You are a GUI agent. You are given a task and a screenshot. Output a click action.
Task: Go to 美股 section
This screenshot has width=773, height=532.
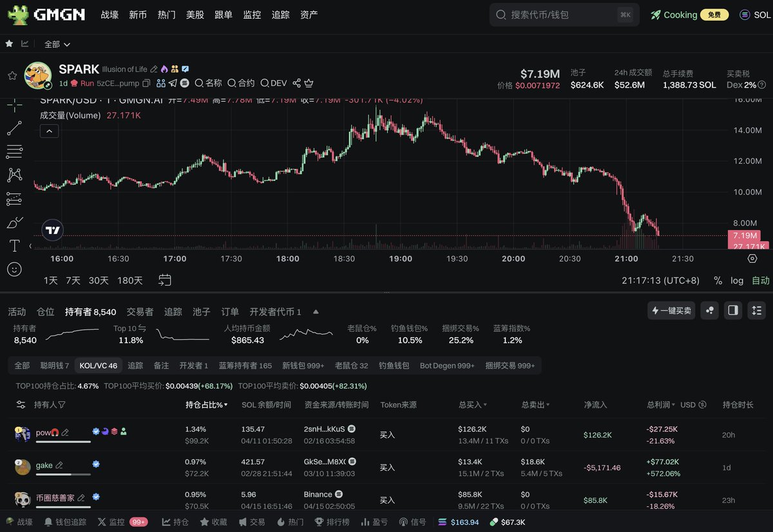tap(195, 14)
